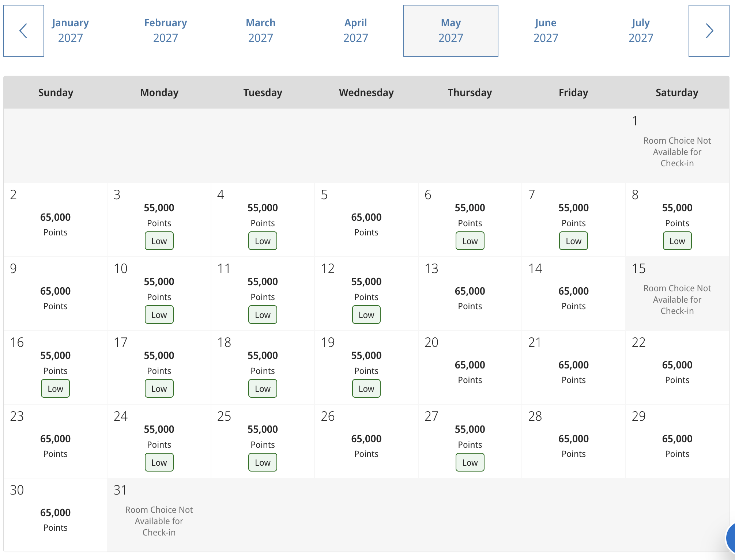This screenshot has height=560, width=735.
Task: Open July 2027 month tab
Action: 641,31
